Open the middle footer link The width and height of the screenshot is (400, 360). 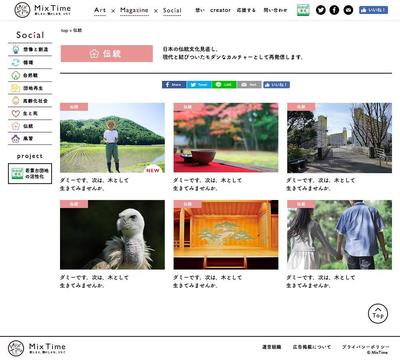point(312,347)
